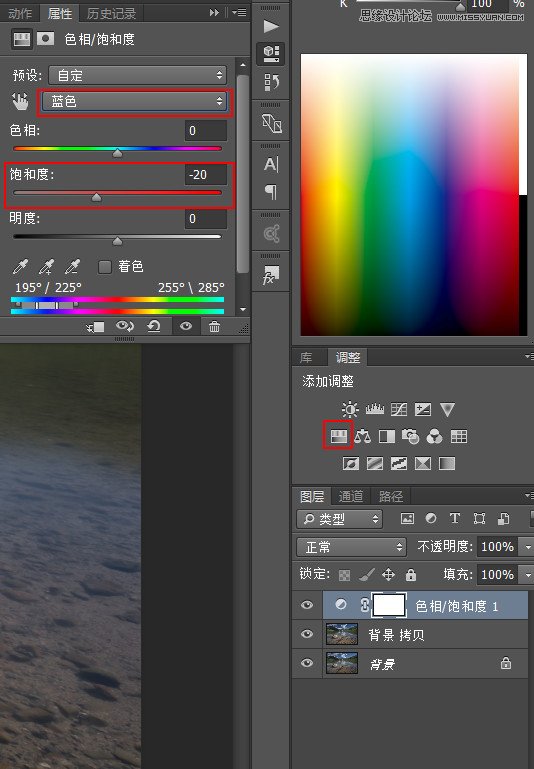Enable the 着色 colorize checkbox
Image resolution: width=534 pixels, height=769 pixels.
(x=104, y=267)
